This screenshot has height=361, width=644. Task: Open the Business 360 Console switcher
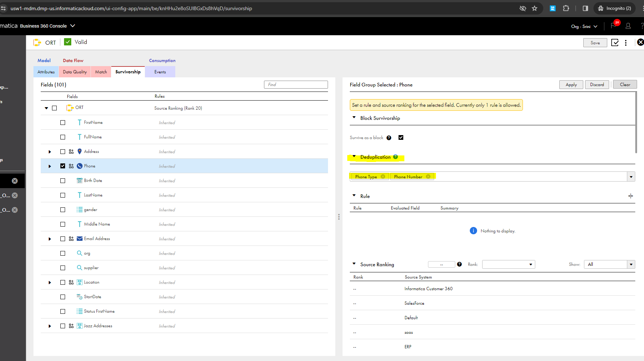point(48,26)
